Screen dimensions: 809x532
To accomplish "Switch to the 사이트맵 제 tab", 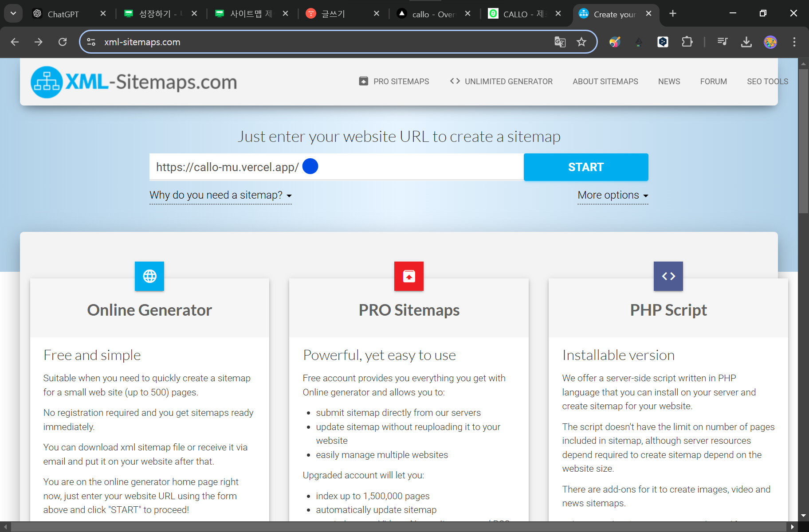I will 246,14.
